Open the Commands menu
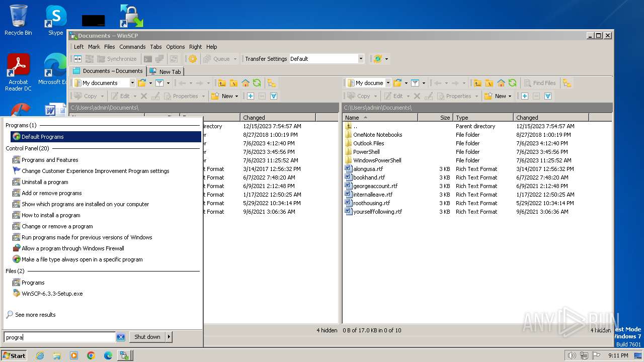Image resolution: width=644 pixels, height=362 pixels. pyautogui.click(x=132, y=47)
